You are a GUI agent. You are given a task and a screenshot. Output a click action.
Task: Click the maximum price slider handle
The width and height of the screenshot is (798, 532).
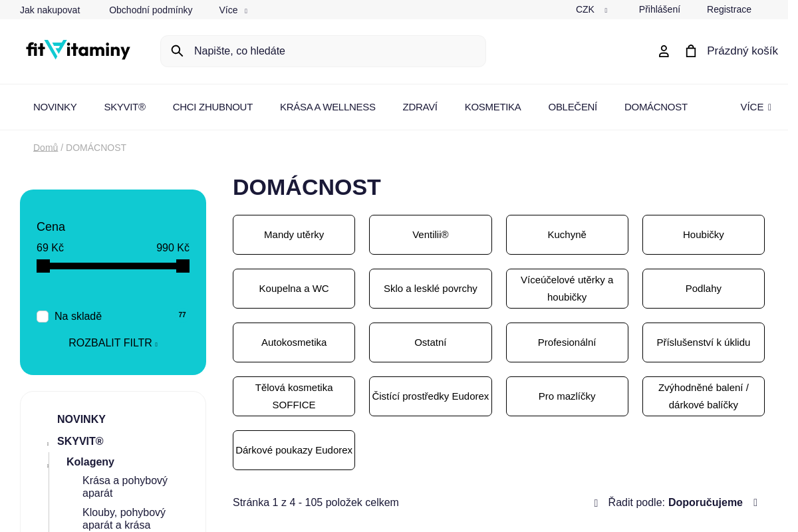point(183,266)
